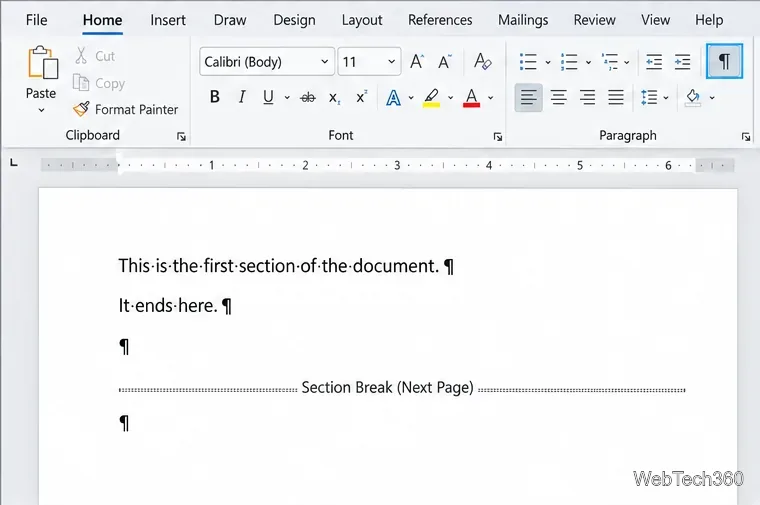Activate the Format Painter
Viewport: 760px width, 505px height.
click(x=126, y=110)
